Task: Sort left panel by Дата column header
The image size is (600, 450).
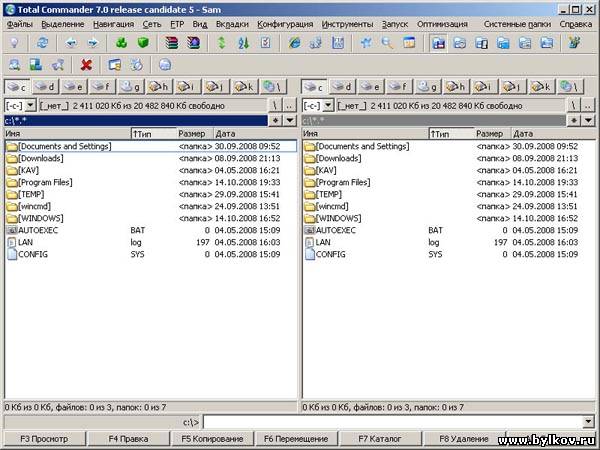Action: (255, 134)
